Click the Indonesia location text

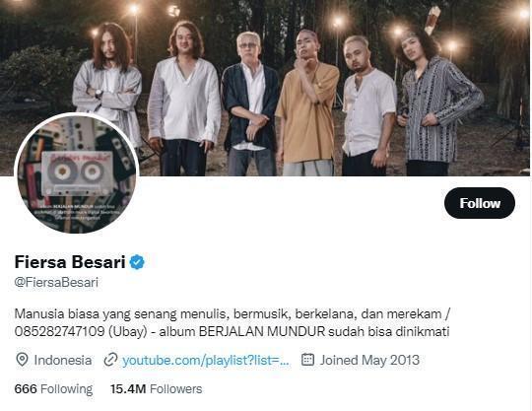pyautogui.click(x=63, y=360)
